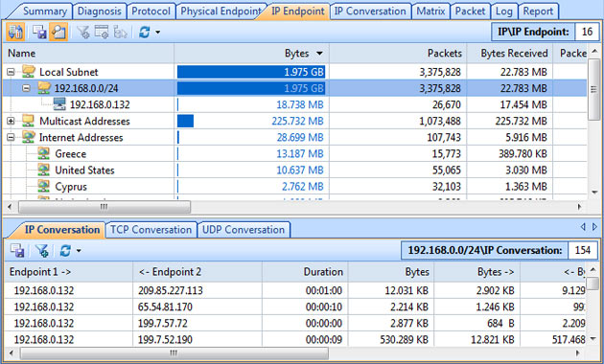Screen dimensions: 604x364
Task: Collapse the Local Subnet tree node
Action: pyautogui.click(x=11, y=72)
